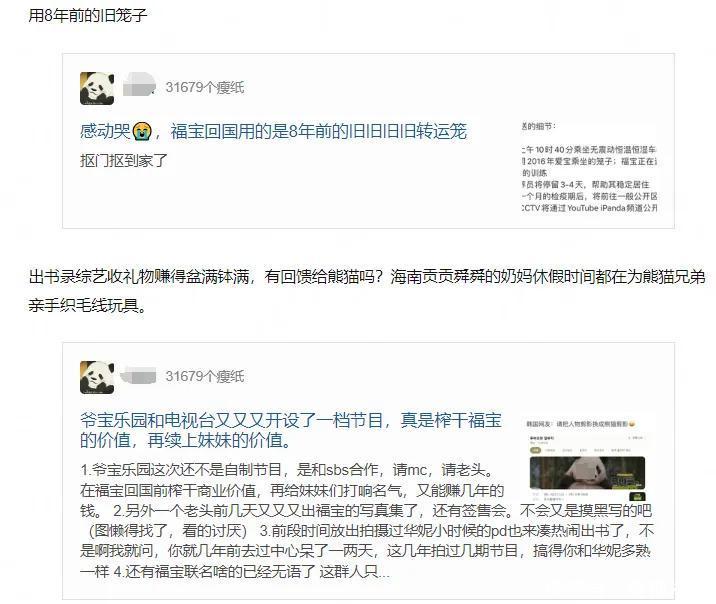Screen dimensions: 716x604
Task: Click the panda photo inside the second thumbnail
Action: 587,473
